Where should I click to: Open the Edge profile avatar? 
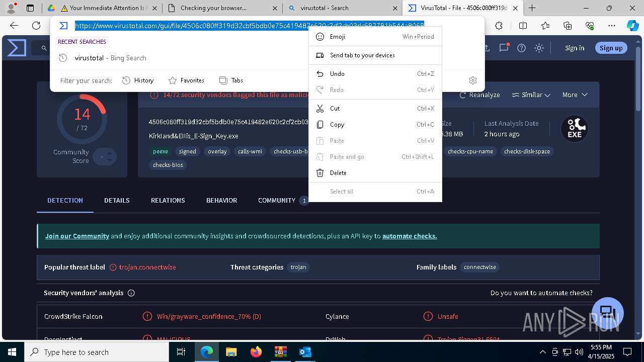click(x=11, y=8)
